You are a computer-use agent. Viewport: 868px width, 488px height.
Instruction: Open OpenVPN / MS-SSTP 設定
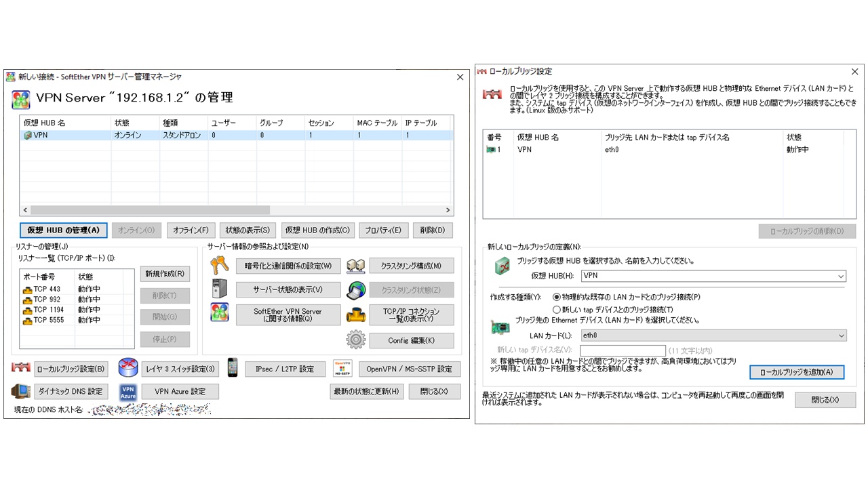(409, 369)
